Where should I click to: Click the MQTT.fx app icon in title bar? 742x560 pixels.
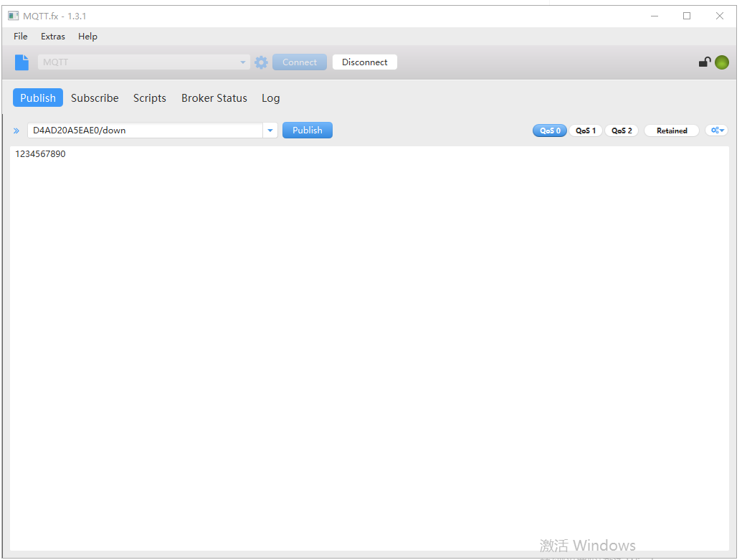(x=14, y=16)
